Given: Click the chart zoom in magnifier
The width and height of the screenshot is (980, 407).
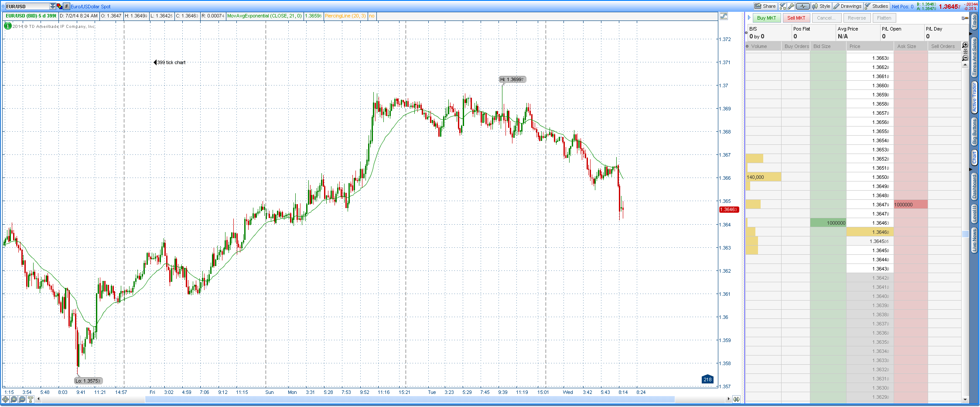Looking at the screenshot, I should click(x=14, y=399).
